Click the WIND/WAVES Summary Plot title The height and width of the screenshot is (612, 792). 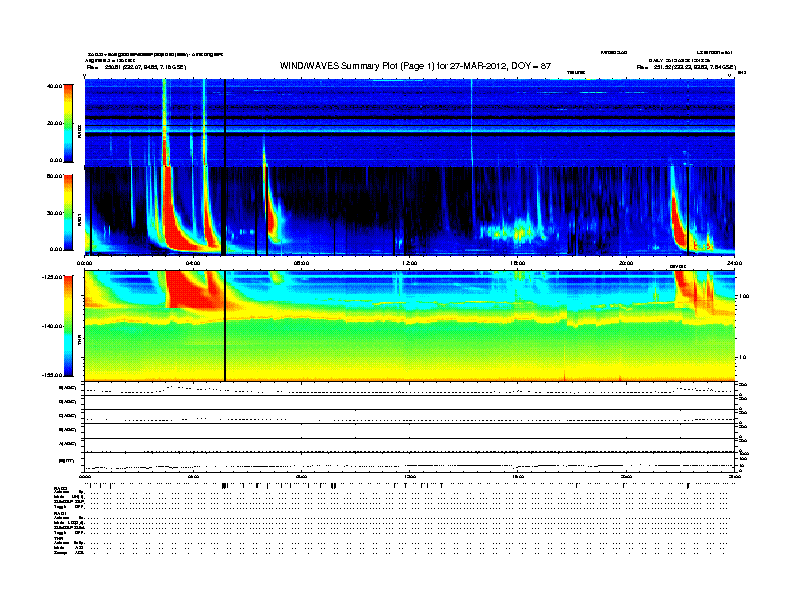(x=415, y=66)
